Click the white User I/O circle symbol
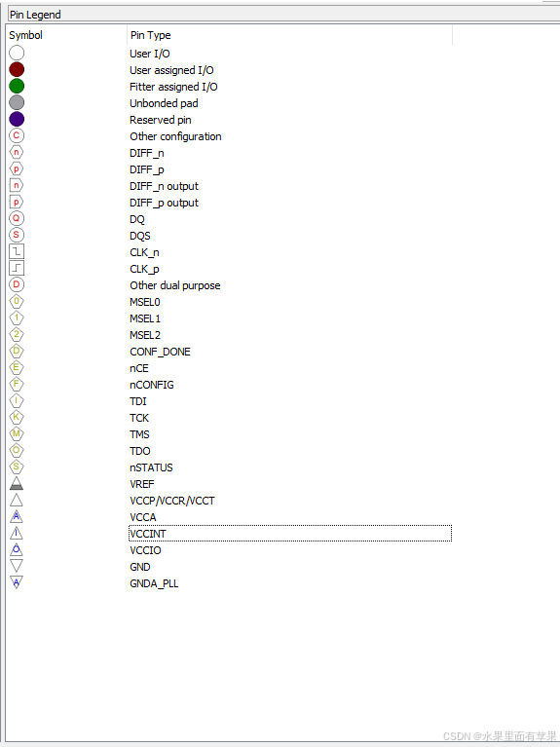The height and width of the screenshot is (747, 560). click(17, 53)
